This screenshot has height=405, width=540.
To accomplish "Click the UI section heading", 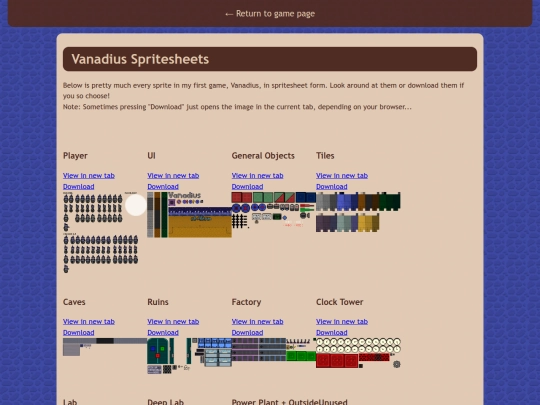I will pyautogui.click(x=152, y=156).
